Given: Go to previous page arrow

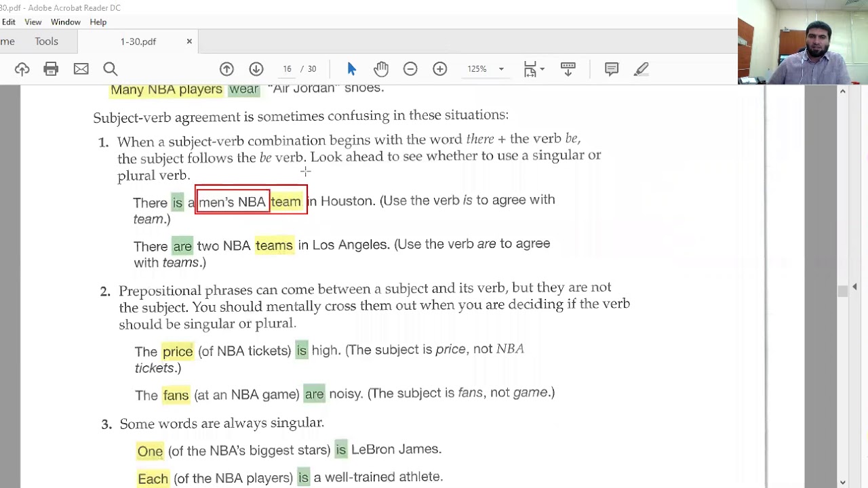Looking at the screenshot, I should 226,68.
